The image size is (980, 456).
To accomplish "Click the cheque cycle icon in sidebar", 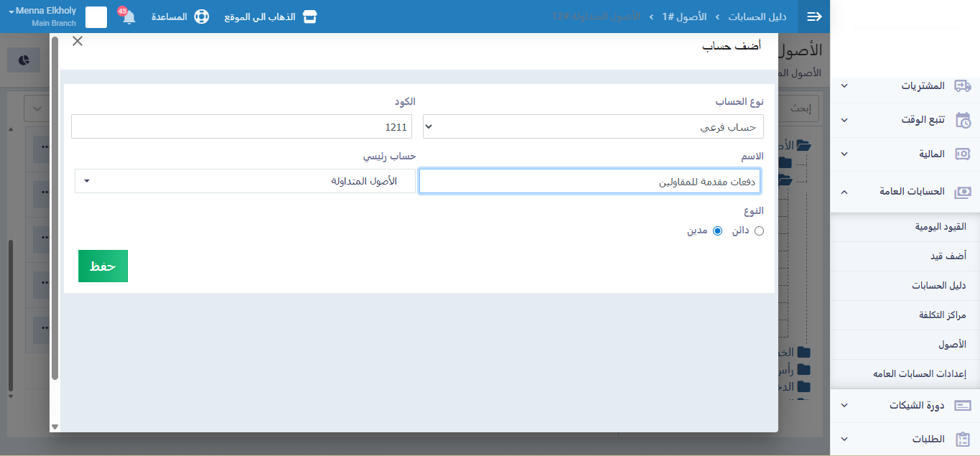I will click(x=962, y=405).
